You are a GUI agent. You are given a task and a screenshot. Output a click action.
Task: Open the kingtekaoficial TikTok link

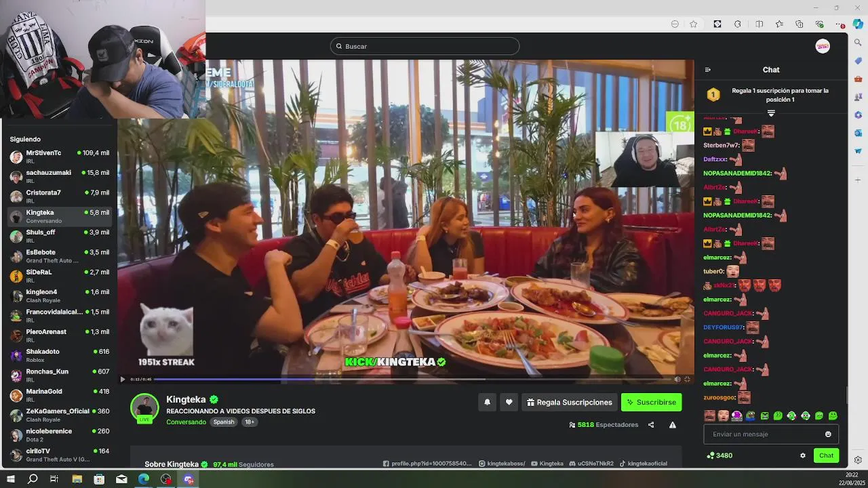[x=643, y=464]
